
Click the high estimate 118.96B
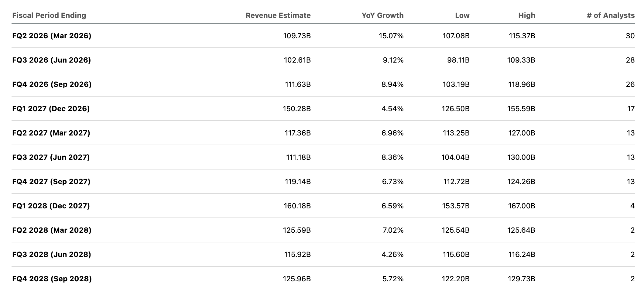tap(522, 84)
